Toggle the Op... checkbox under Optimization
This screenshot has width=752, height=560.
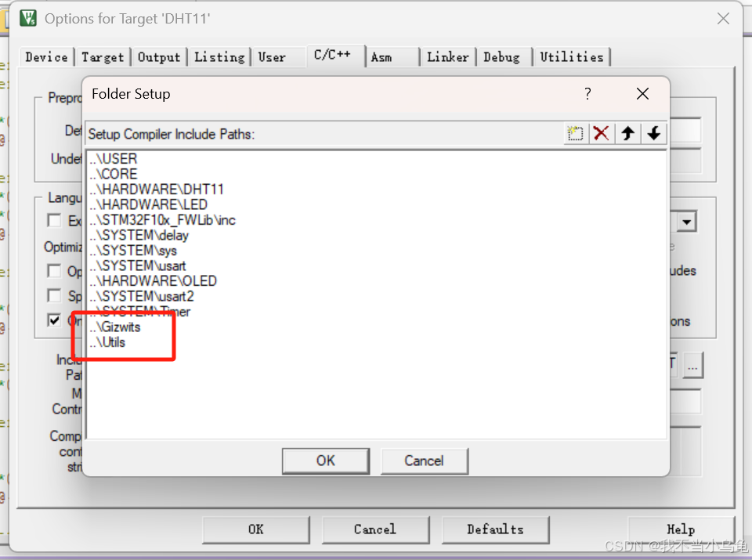point(54,271)
